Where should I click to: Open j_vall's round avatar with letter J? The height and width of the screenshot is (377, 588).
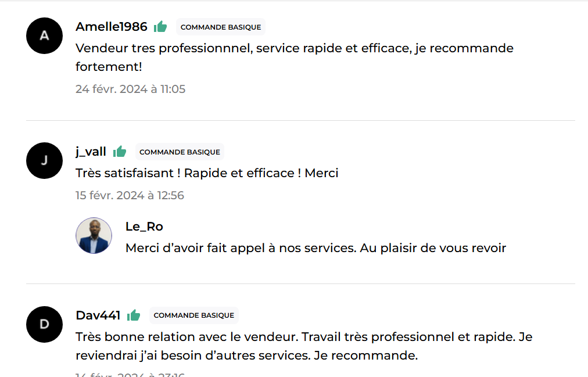click(x=44, y=160)
